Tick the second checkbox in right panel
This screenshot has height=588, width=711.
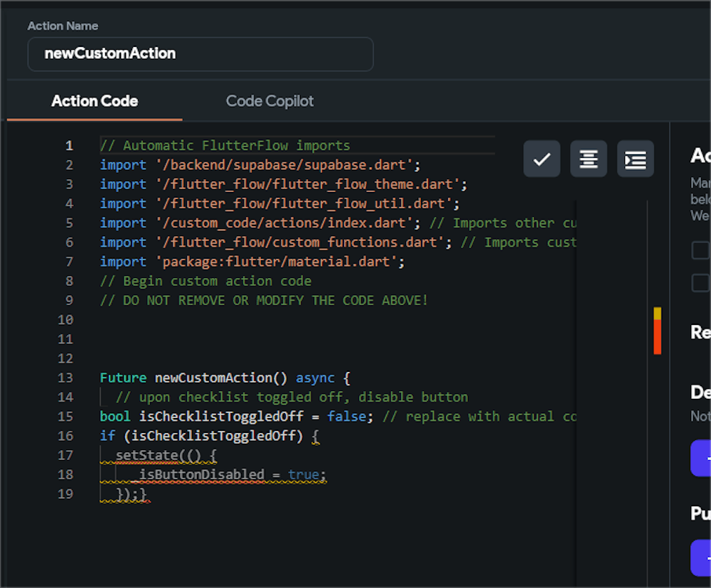click(x=701, y=282)
